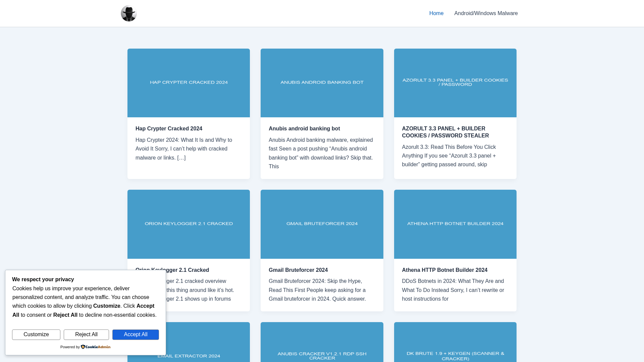Open the Email Extractor 2024 thumbnail
The width and height of the screenshot is (644, 362).
coord(208,342)
